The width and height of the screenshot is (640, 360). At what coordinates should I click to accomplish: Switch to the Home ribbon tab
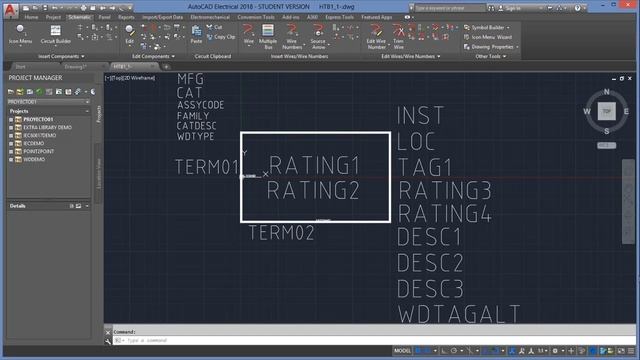(31, 17)
